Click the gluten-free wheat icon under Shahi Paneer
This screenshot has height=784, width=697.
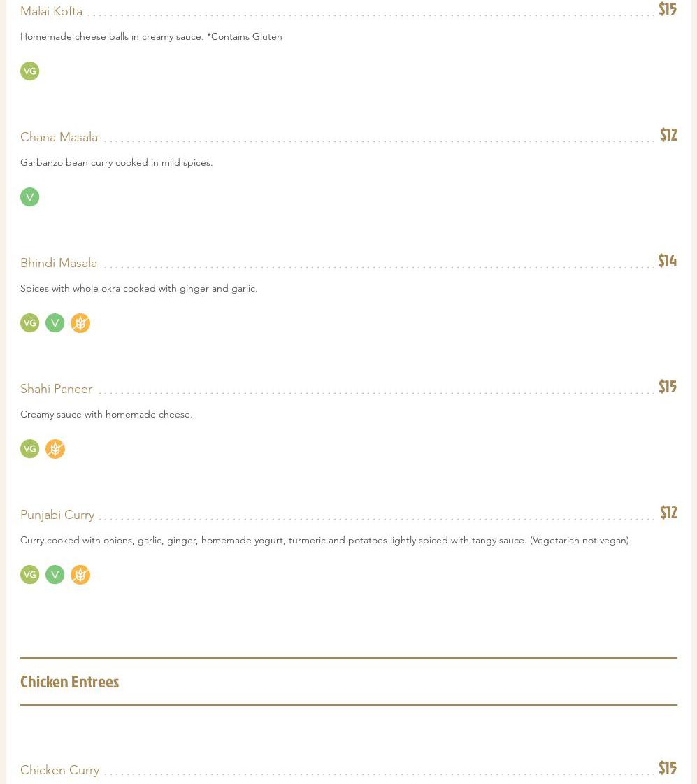coord(55,449)
